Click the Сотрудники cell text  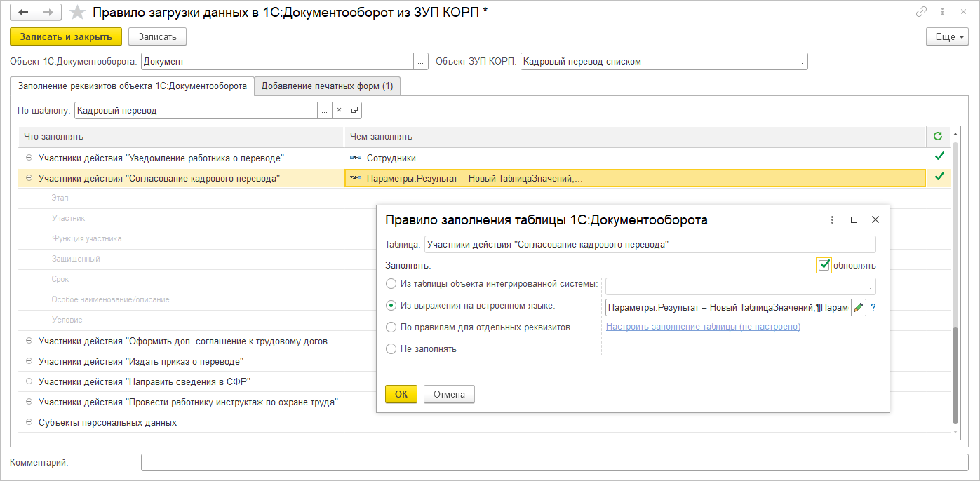pyautogui.click(x=391, y=158)
